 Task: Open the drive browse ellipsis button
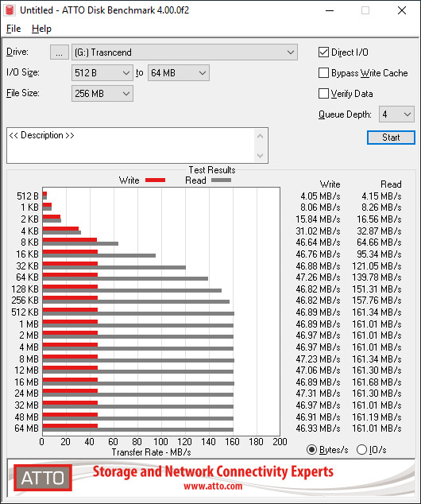[60, 52]
